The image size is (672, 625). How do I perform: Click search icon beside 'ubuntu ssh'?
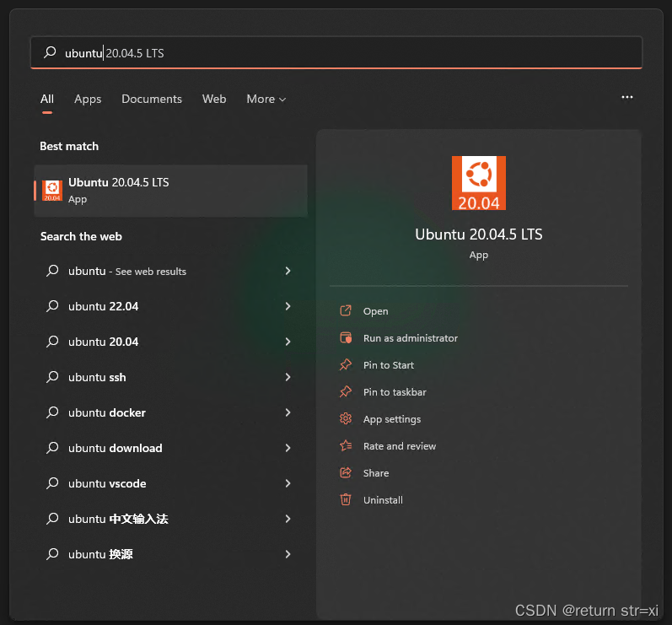coord(52,377)
